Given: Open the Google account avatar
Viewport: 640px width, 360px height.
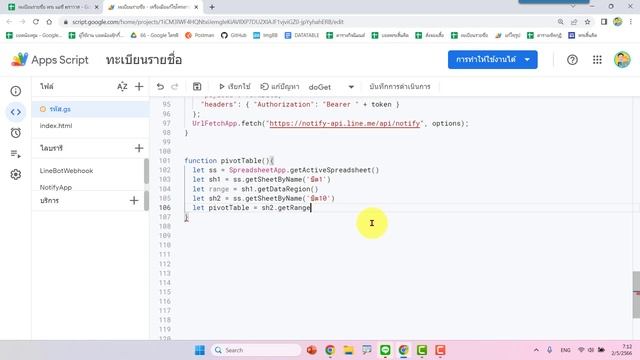Looking at the screenshot, I should click(622, 60).
